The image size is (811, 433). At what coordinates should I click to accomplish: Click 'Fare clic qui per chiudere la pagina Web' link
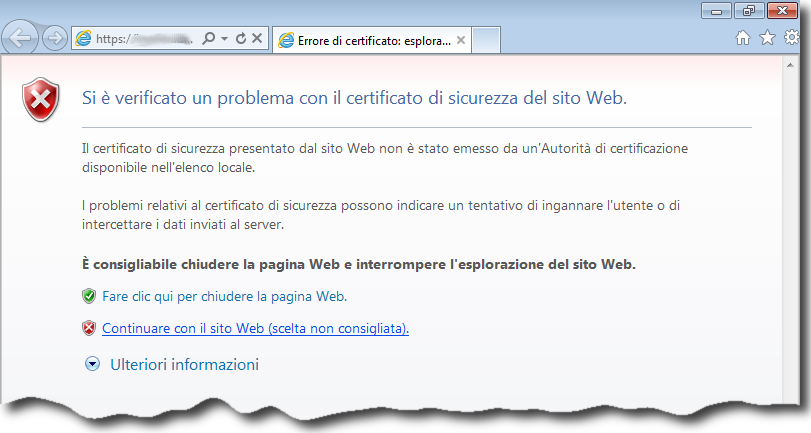coord(224,296)
